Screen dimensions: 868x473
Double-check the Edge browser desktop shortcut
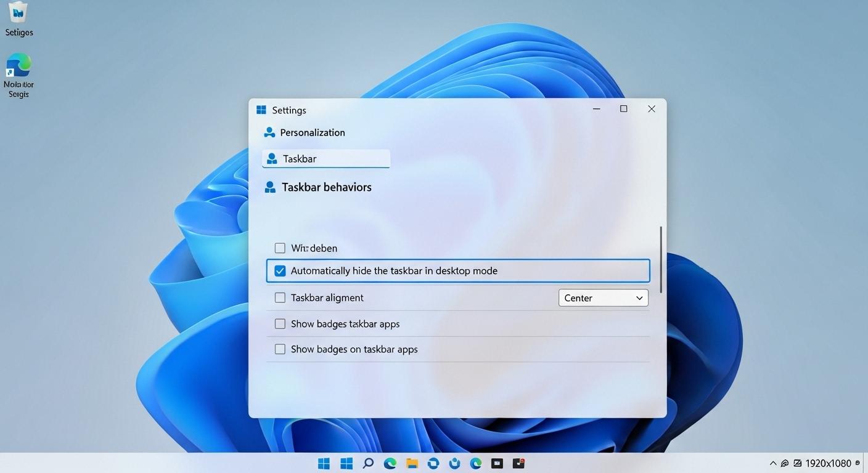coord(18,63)
